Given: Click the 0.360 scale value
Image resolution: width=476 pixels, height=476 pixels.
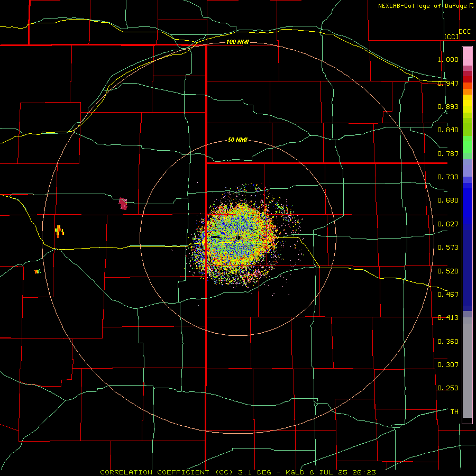Looking at the screenshot, I should [x=448, y=342].
